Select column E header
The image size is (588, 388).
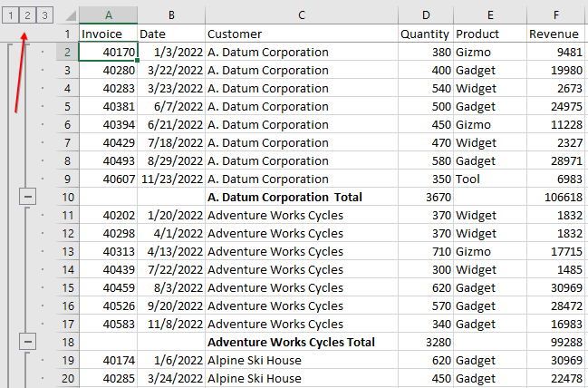(x=490, y=15)
